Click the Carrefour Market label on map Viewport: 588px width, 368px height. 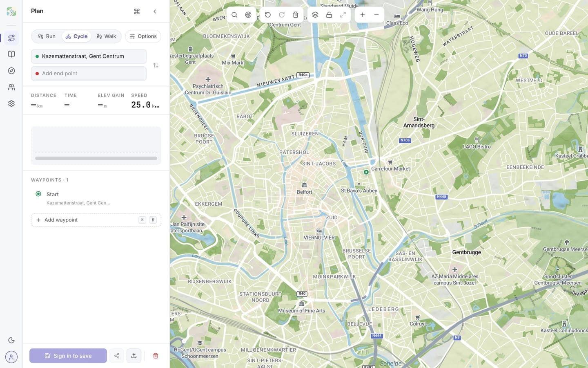[390, 168]
